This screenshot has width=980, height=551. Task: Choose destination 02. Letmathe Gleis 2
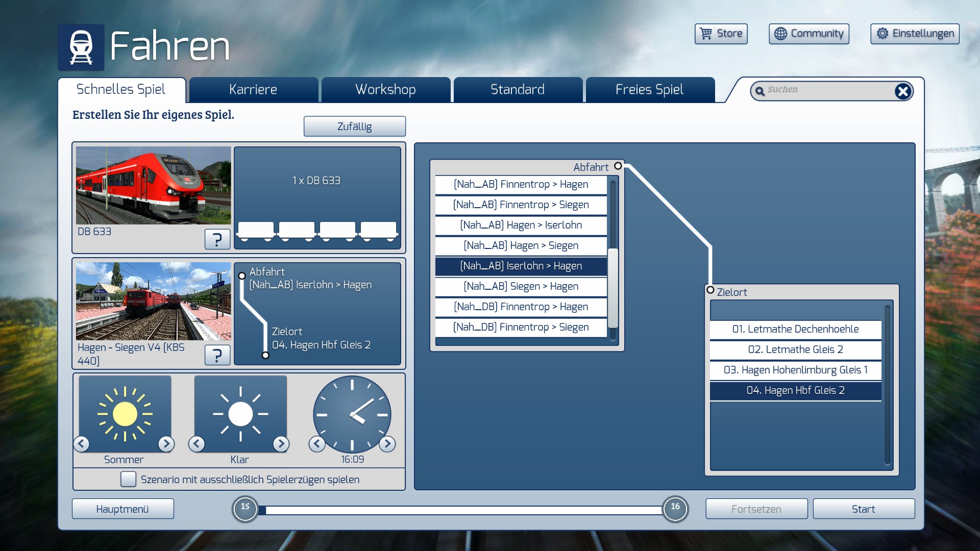(795, 349)
